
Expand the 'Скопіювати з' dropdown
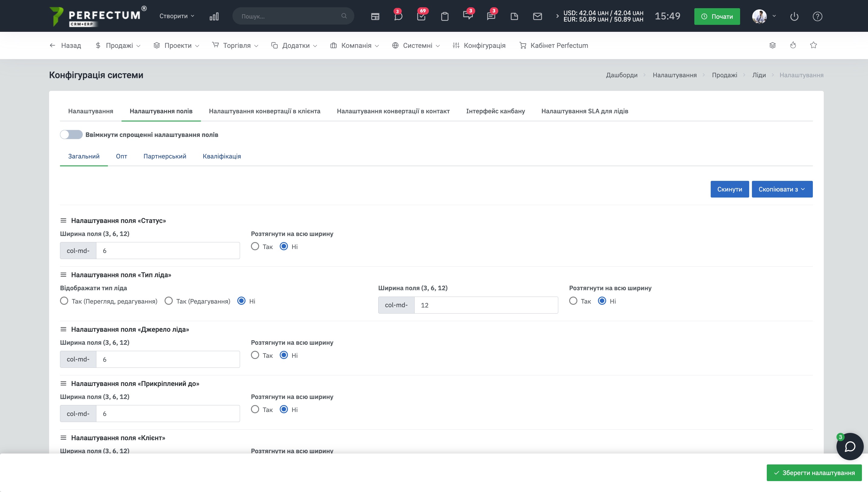click(782, 189)
